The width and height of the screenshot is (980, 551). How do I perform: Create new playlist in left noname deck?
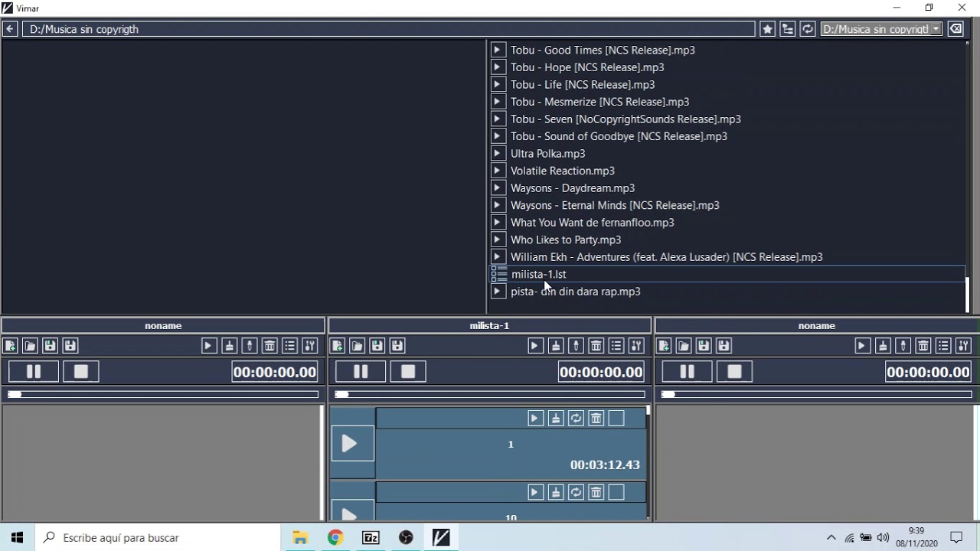[x=10, y=346]
